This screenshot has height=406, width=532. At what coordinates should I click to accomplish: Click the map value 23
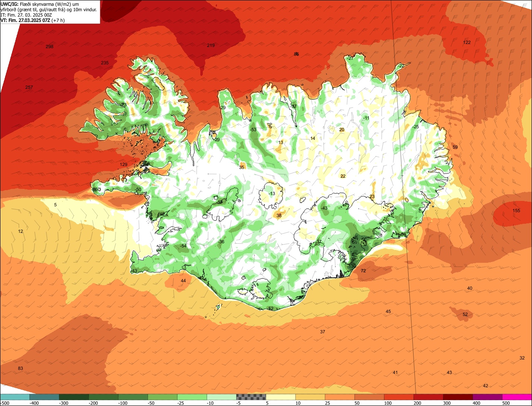[372, 197]
